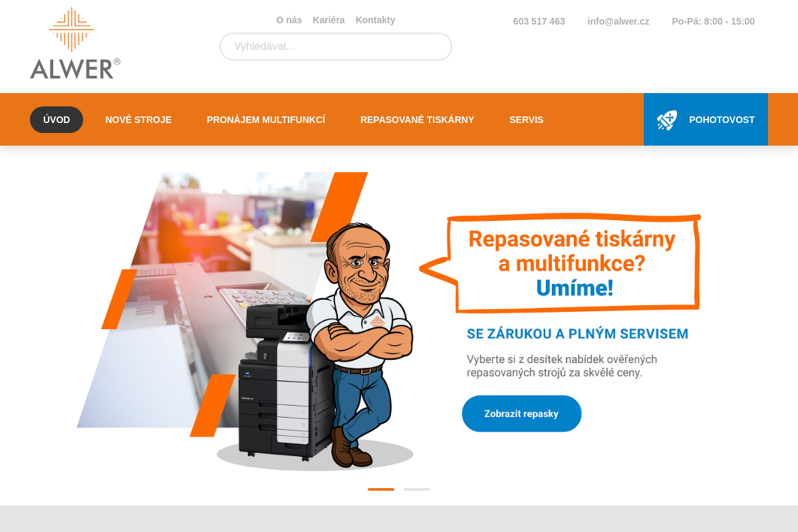Switch to the second carousel slide indicator
The image size is (798, 532).
point(417,489)
